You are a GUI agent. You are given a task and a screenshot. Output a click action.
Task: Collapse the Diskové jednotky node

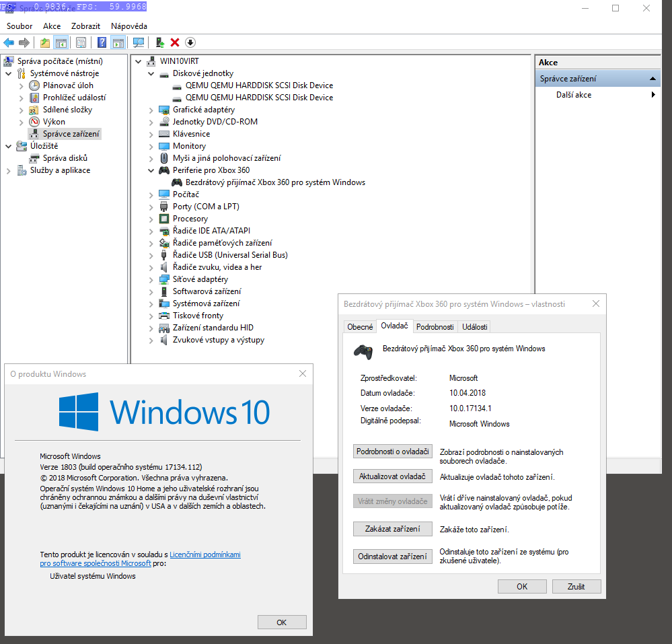tap(151, 73)
